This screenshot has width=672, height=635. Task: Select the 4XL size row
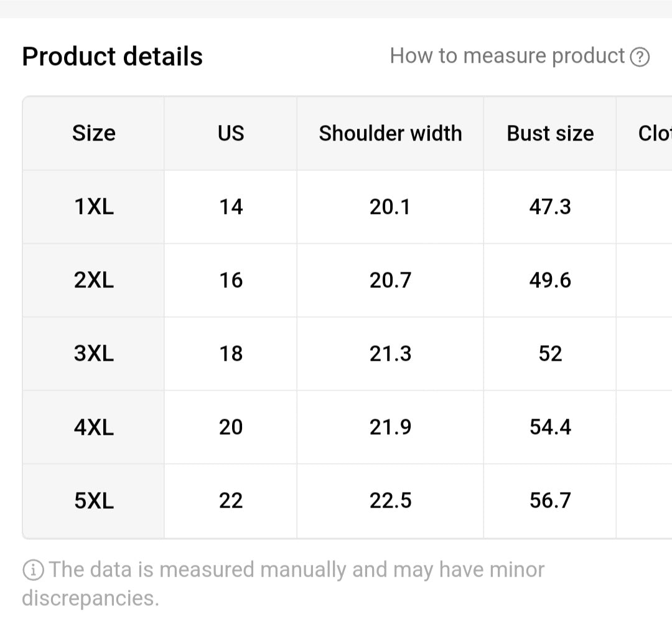coord(93,427)
